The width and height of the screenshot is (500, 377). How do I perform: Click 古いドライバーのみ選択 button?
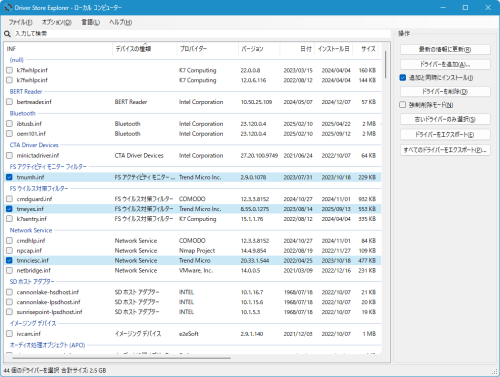click(445, 119)
